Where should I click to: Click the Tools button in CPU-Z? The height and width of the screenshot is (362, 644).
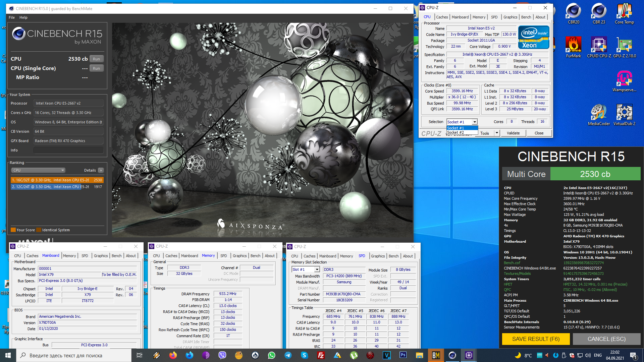point(485,133)
